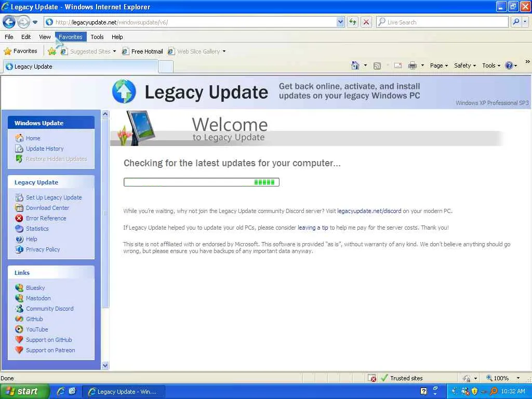Image resolution: width=532 pixels, height=399 pixels.
Task: Click the Print icon
Action: tap(412, 66)
